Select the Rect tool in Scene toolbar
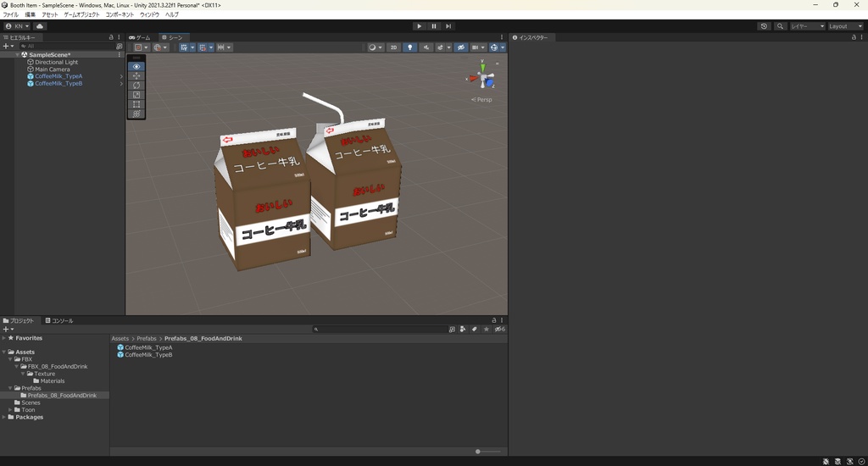868x466 pixels. click(x=136, y=104)
